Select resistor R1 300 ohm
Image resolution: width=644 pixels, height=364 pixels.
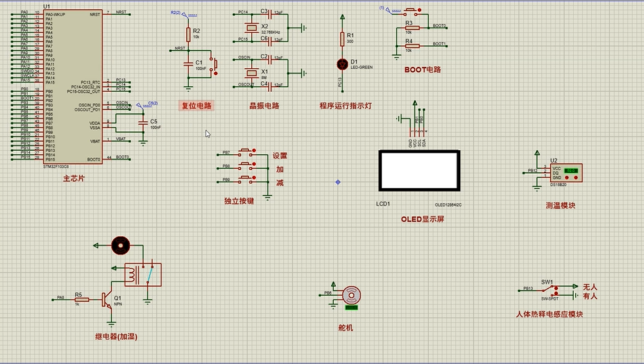click(x=342, y=39)
